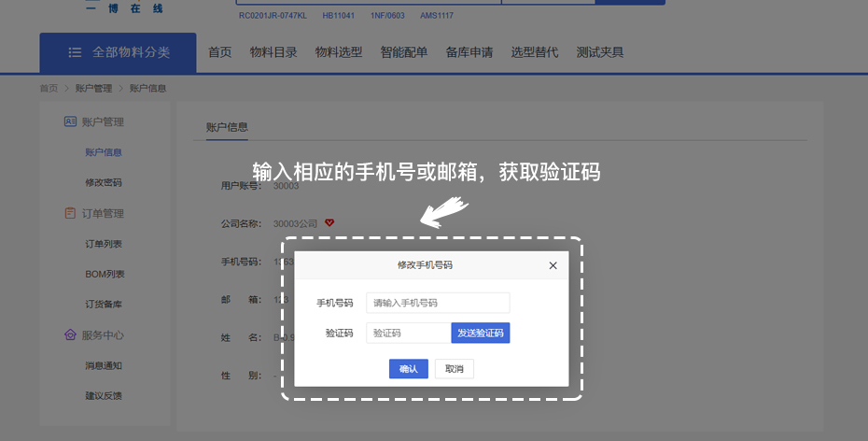The height and width of the screenshot is (441, 868).
Task: Open 选型替代 navigation item
Action: pos(535,52)
